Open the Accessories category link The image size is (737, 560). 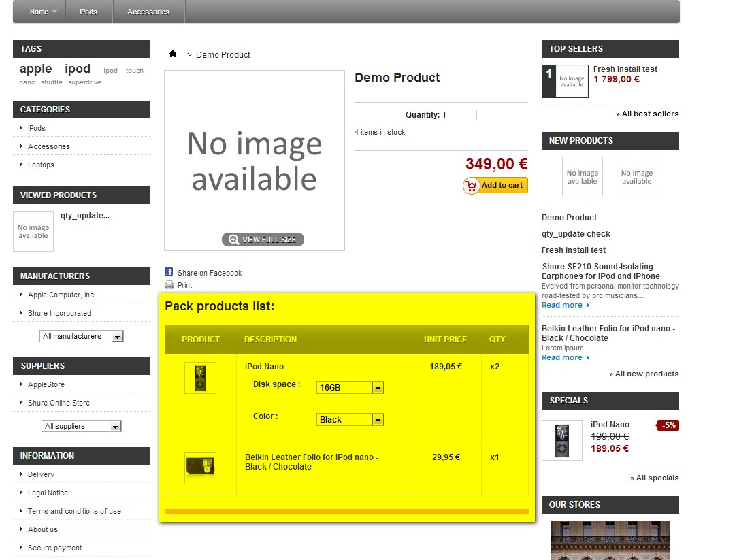point(49,146)
